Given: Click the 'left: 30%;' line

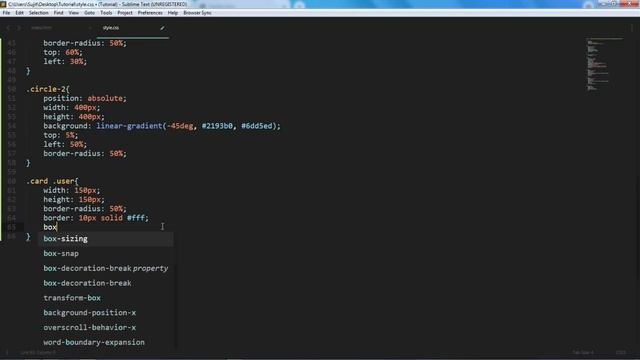Looking at the screenshot, I should [x=65, y=62].
